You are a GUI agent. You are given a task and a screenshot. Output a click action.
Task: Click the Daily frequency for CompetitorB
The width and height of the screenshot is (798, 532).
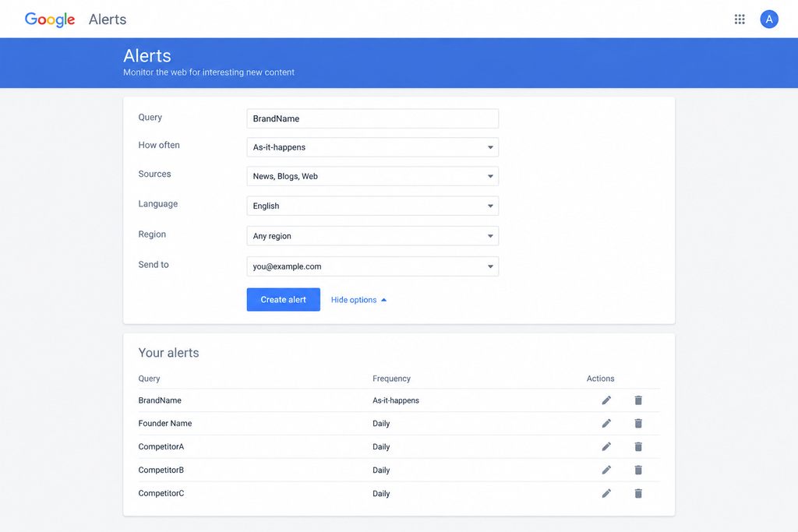click(381, 470)
